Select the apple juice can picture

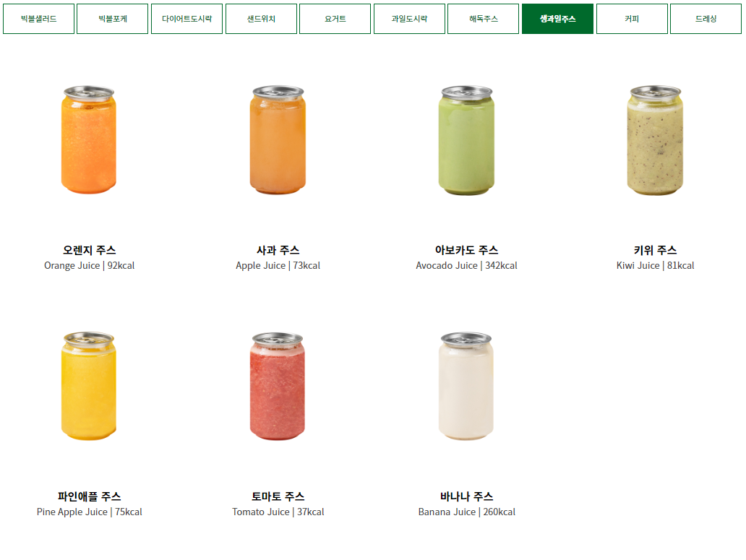(278, 139)
